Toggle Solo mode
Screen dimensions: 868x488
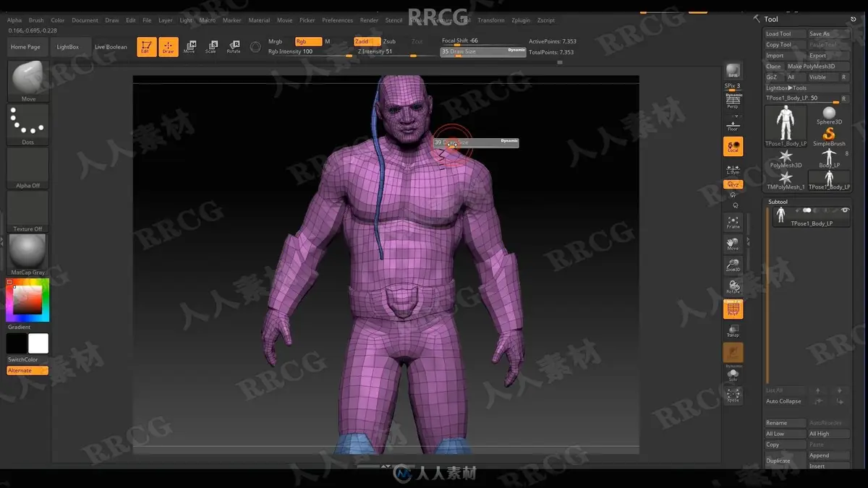pyautogui.click(x=733, y=374)
